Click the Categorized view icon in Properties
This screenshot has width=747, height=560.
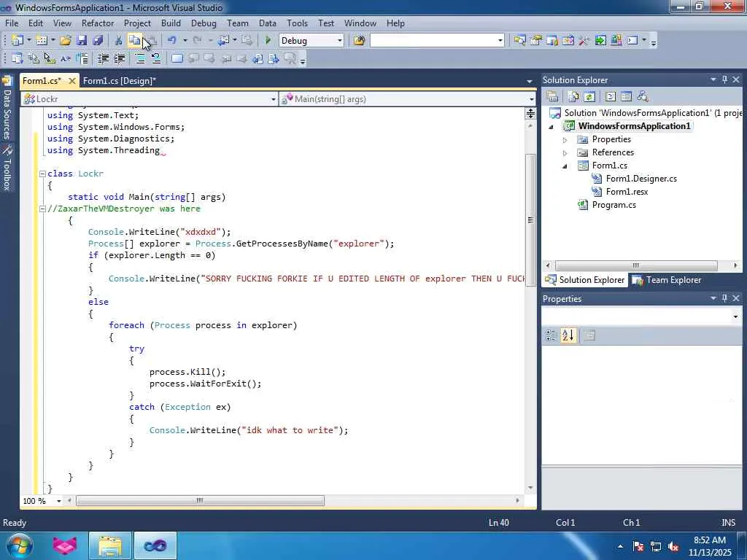point(551,335)
